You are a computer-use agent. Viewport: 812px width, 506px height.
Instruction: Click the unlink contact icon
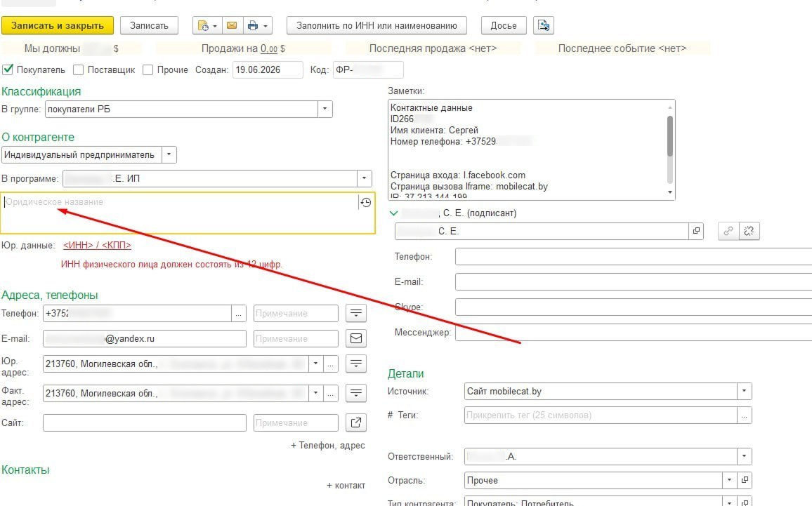point(749,231)
